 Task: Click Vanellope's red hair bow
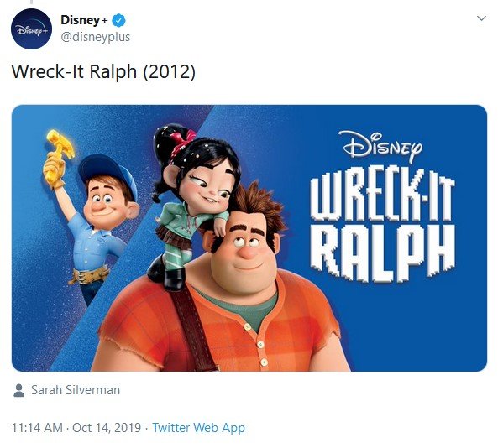tap(182, 140)
